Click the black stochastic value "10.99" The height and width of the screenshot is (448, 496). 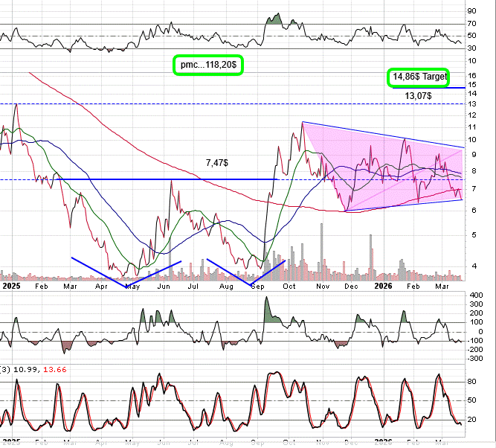[28, 370]
